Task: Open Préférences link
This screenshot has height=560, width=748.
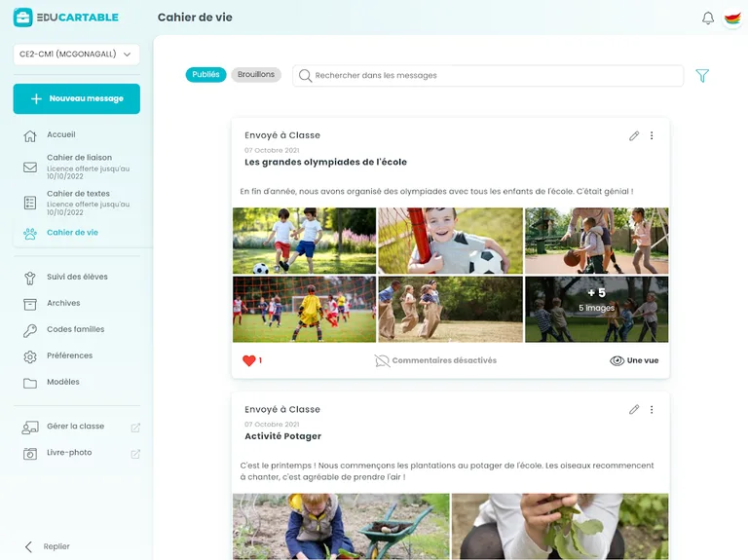Action: [x=70, y=355]
